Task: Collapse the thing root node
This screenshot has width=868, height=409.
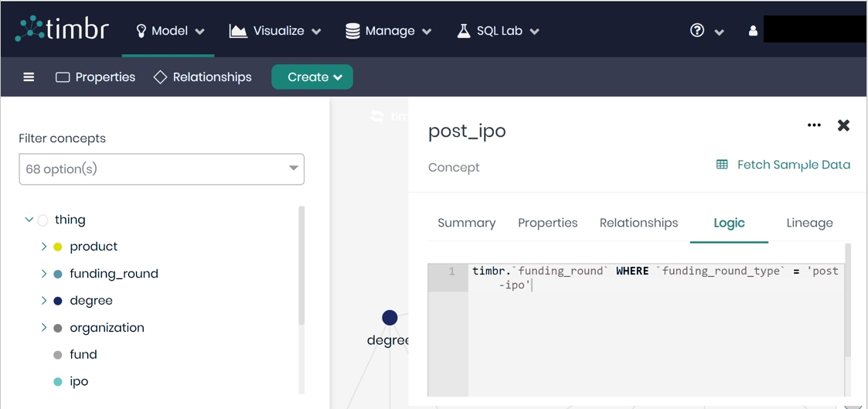Action: [29, 220]
